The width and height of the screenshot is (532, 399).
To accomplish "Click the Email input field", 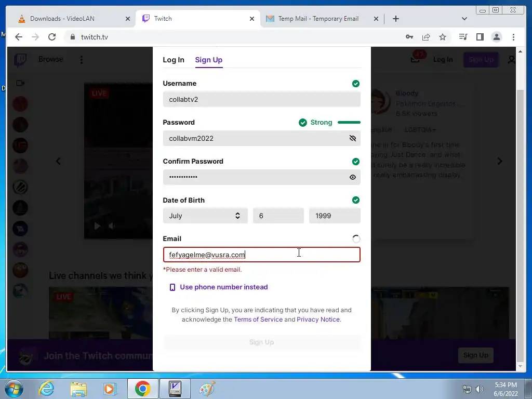I will pos(262,255).
